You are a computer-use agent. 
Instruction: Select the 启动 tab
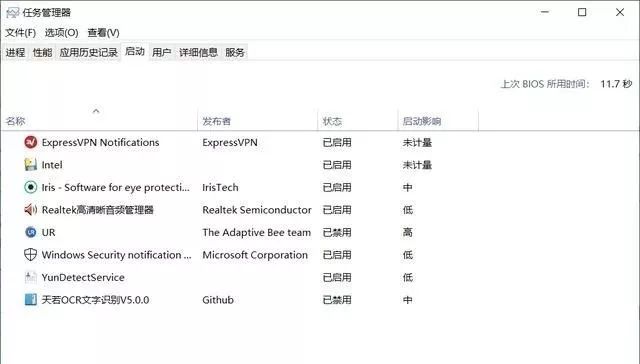click(x=135, y=51)
